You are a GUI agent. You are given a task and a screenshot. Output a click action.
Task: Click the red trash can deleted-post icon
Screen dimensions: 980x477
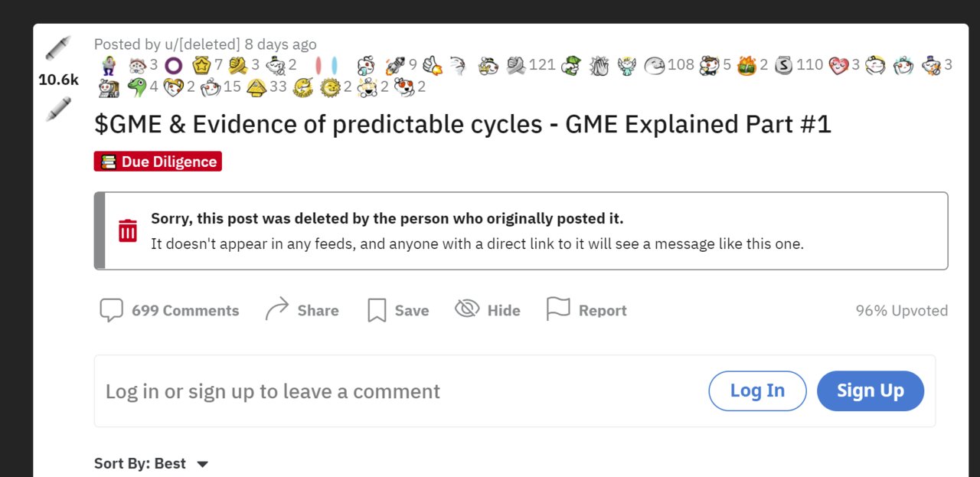(x=127, y=230)
